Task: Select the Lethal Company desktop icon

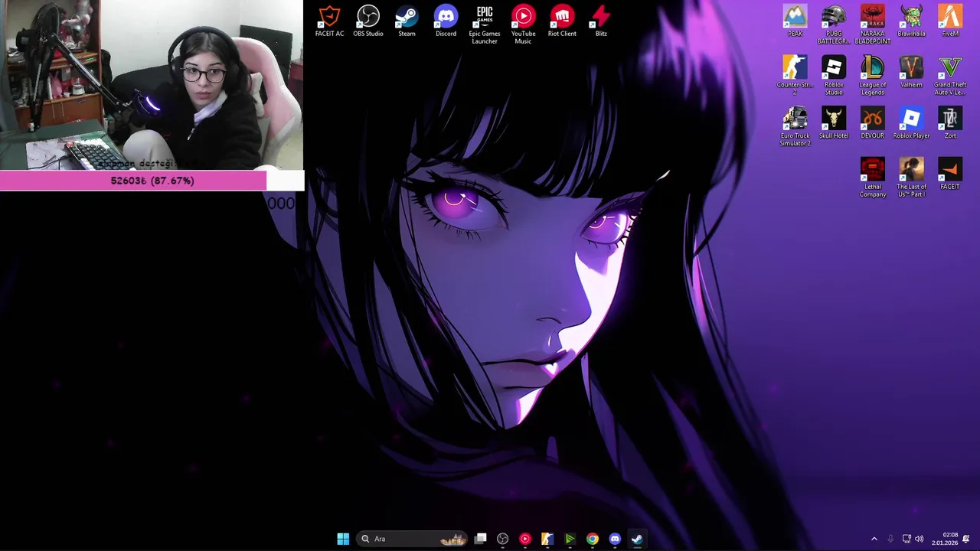Action: [x=872, y=178]
